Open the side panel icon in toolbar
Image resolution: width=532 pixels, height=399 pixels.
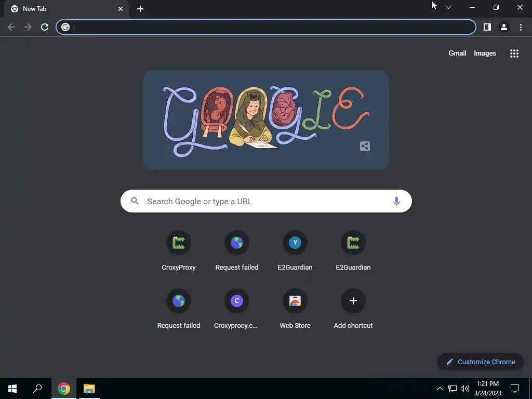pyautogui.click(x=487, y=27)
